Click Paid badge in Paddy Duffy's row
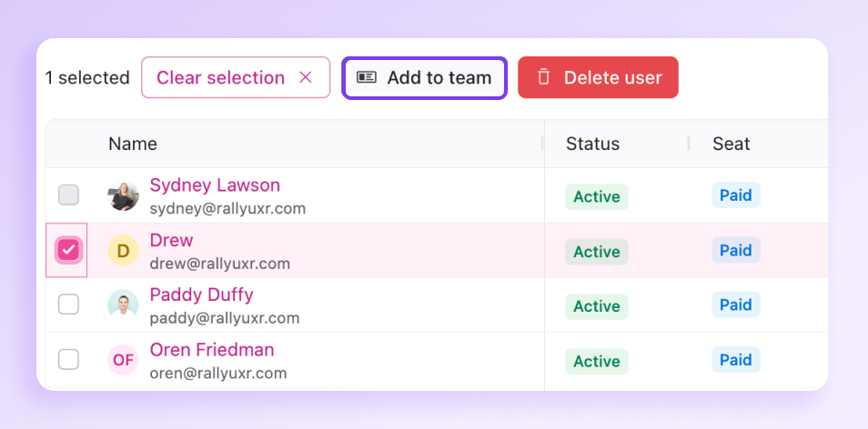The width and height of the screenshot is (868, 429). 736,304
